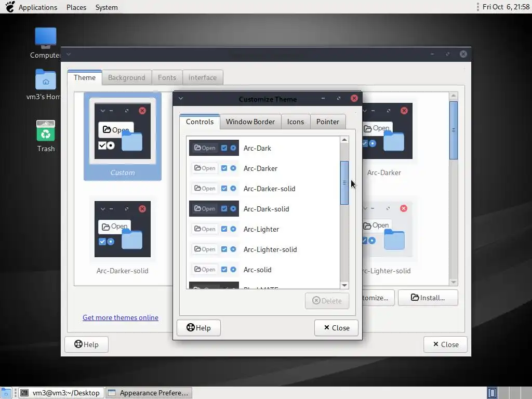Open Interface tab in Appearance Preferences
Image resolution: width=532 pixels, height=399 pixels.
click(x=203, y=78)
